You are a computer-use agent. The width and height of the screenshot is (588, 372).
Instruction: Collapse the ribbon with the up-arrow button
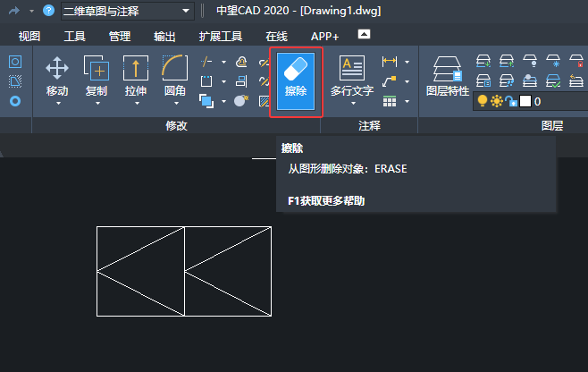[364, 34]
